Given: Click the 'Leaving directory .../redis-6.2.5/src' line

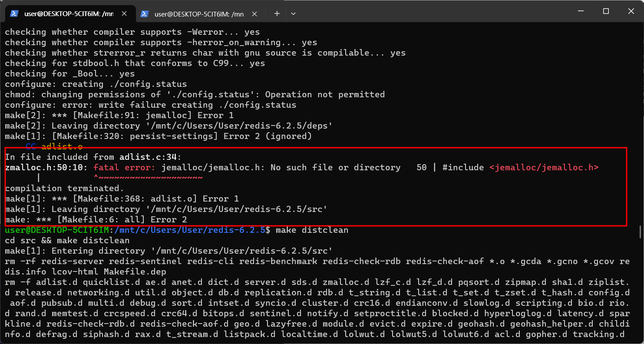Looking at the screenshot, I should 166,209.
